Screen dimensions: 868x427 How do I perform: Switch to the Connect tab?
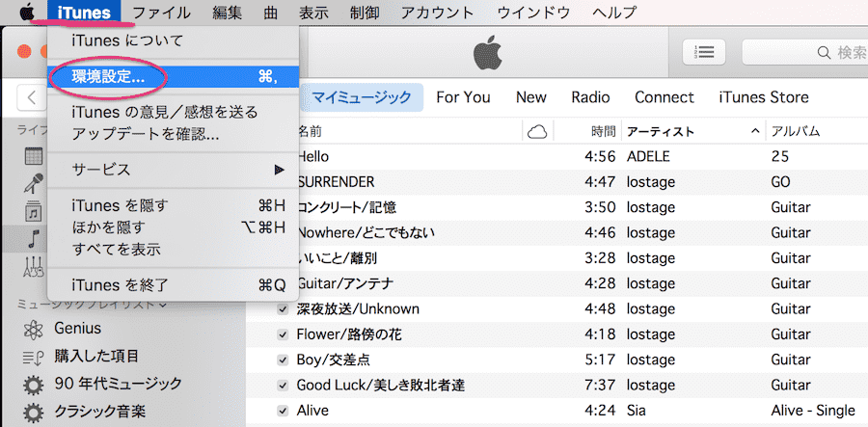pos(665,98)
